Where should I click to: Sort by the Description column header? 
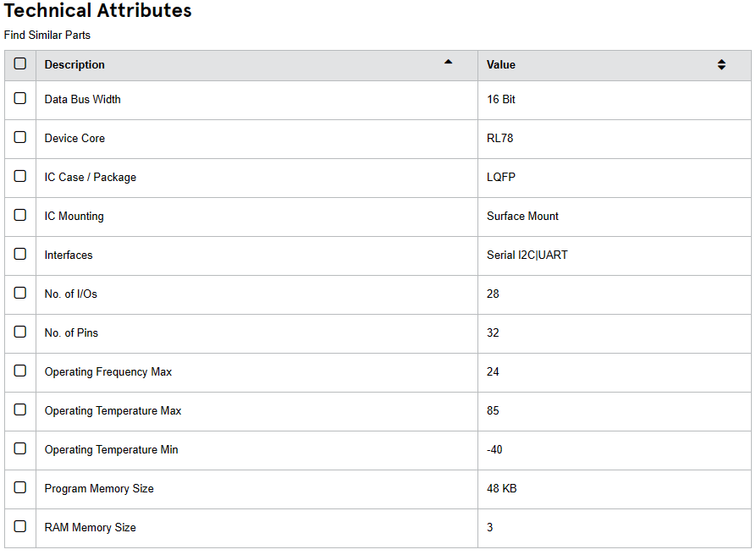click(75, 65)
